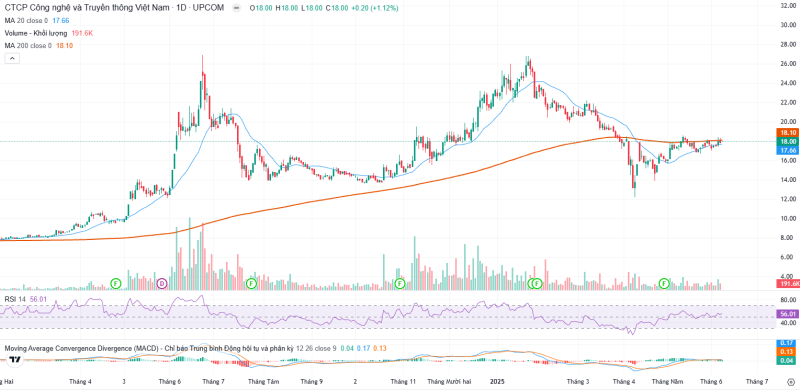Click the Tháng 9 label on the time axis
The width and height of the screenshot is (800, 390).
tap(312, 381)
